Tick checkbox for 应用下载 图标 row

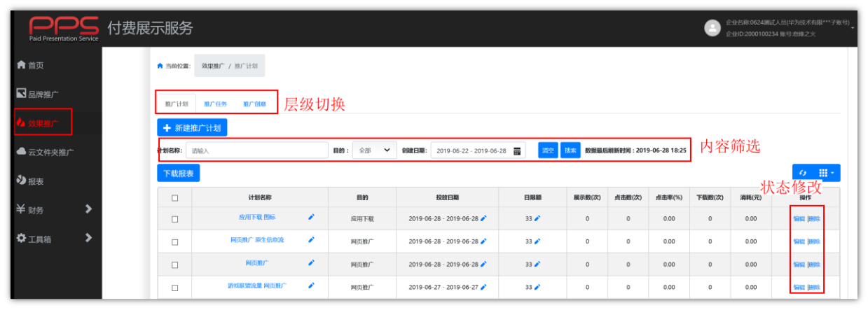coord(175,219)
